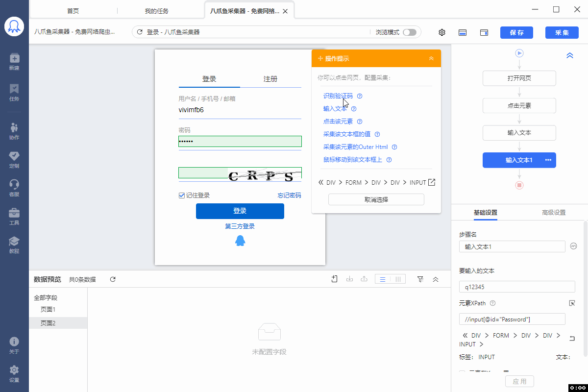
Task: Click the QQ penguin login icon
Action: coord(240,241)
